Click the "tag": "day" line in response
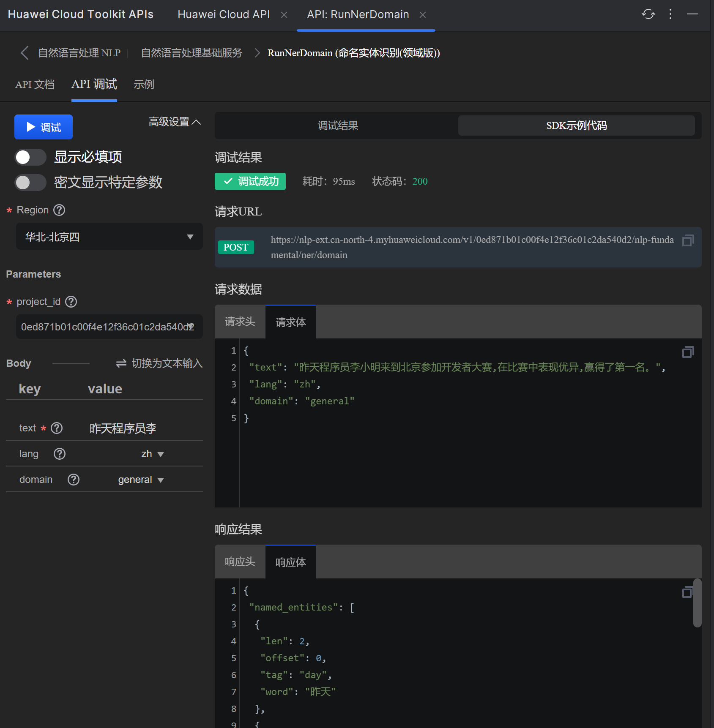Screen dimensions: 714x728 coord(296,675)
